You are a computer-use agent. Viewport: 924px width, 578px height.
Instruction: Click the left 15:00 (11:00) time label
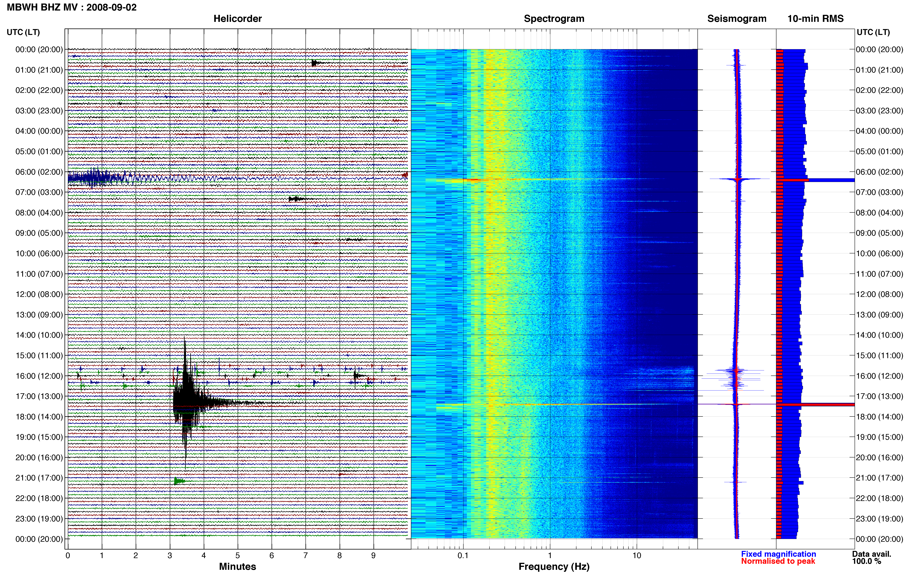tap(39, 355)
